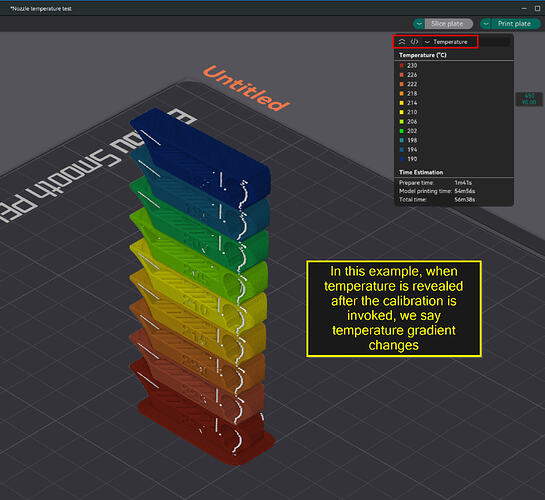Select the 194 temperature legend value

[x=412, y=150]
